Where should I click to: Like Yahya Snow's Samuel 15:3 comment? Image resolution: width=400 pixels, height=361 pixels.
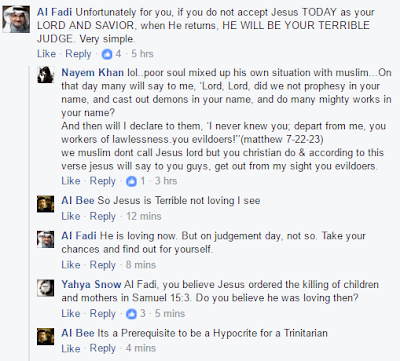click(71, 314)
